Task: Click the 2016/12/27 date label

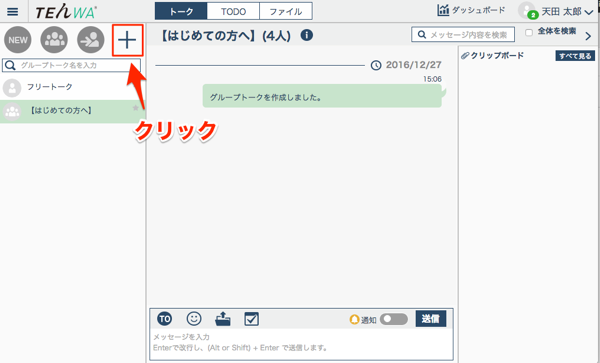Action: [x=413, y=65]
